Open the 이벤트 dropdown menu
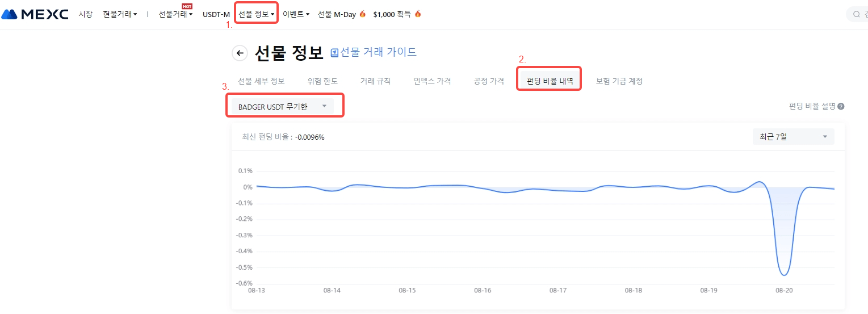The image size is (868, 314). pyautogui.click(x=296, y=14)
